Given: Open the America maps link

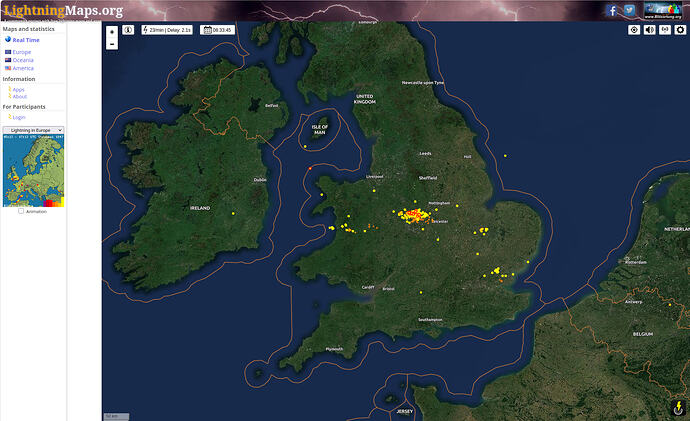Looking at the screenshot, I should pos(23,68).
